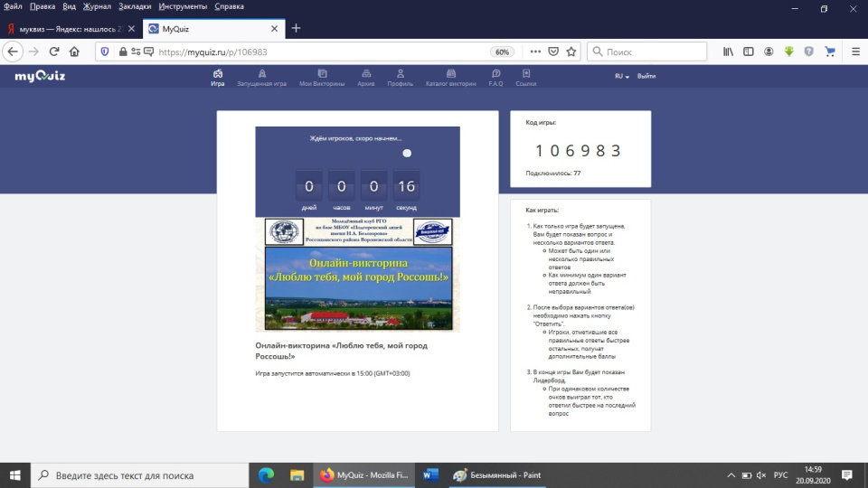Open the Журнал menu
This screenshot has width=868, height=488.
click(97, 6)
